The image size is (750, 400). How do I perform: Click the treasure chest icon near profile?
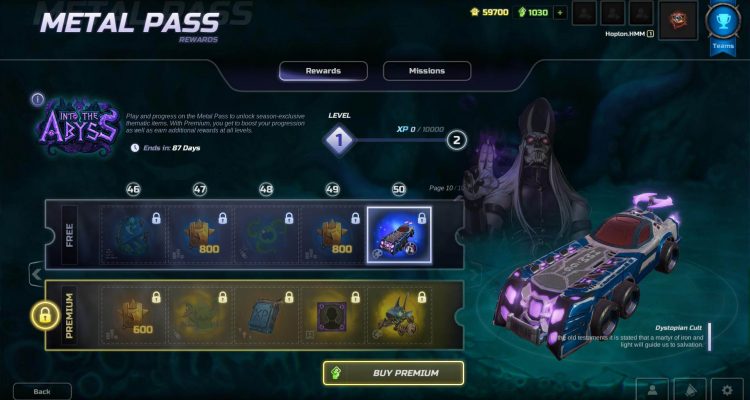[x=677, y=20]
